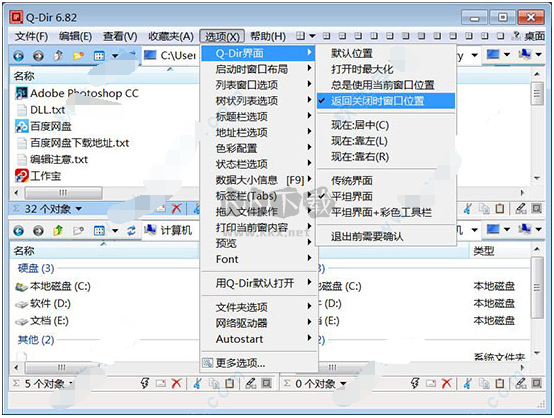Click monitor icon in top-right pane toolbar
This screenshot has width=554, height=418.
pos(493,54)
